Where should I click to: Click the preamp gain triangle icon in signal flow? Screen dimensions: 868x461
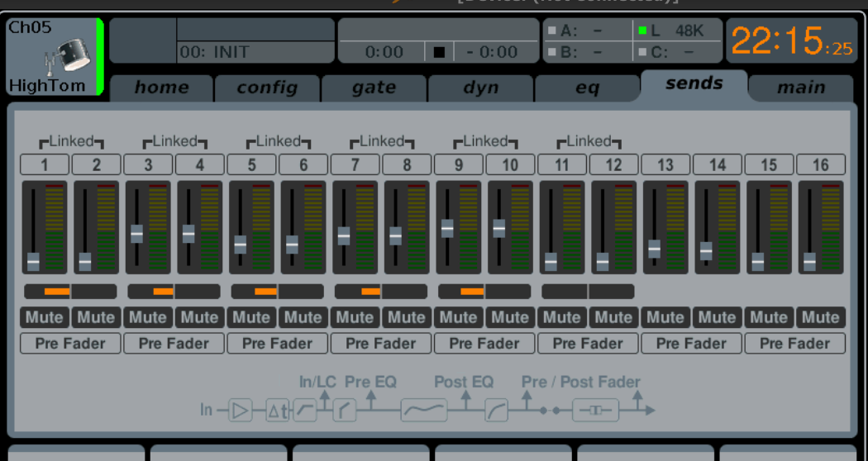click(x=241, y=410)
